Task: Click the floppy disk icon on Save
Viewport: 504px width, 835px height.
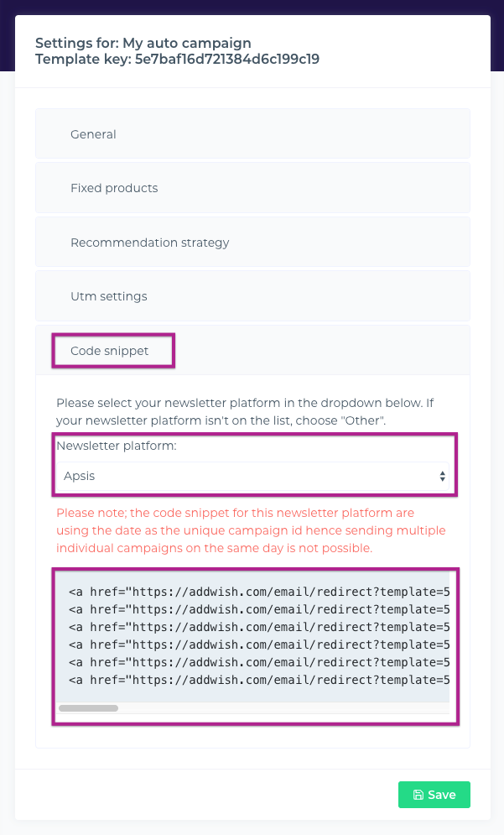Action: click(x=418, y=795)
